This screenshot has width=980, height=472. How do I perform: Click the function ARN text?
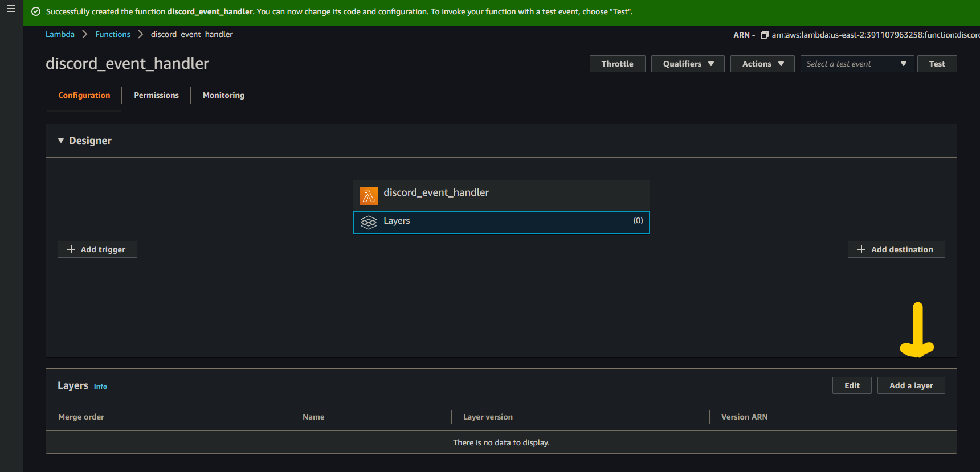(x=875, y=35)
